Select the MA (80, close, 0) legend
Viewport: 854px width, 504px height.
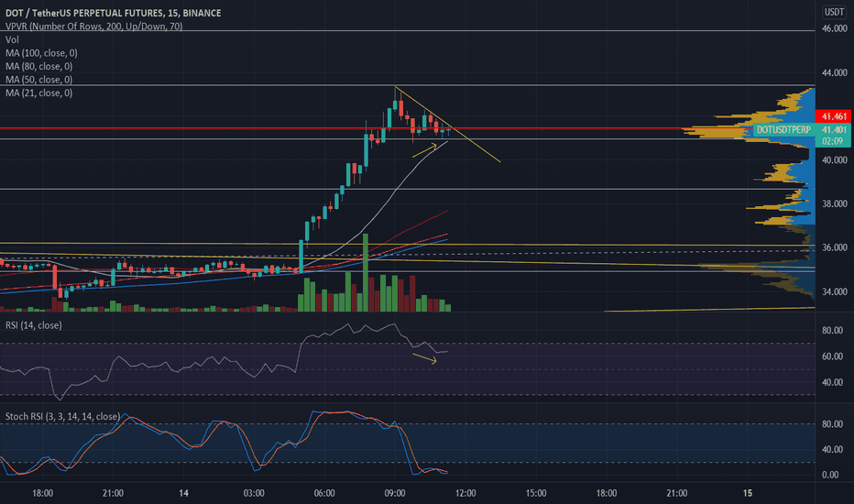pyautogui.click(x=38, y=66)
